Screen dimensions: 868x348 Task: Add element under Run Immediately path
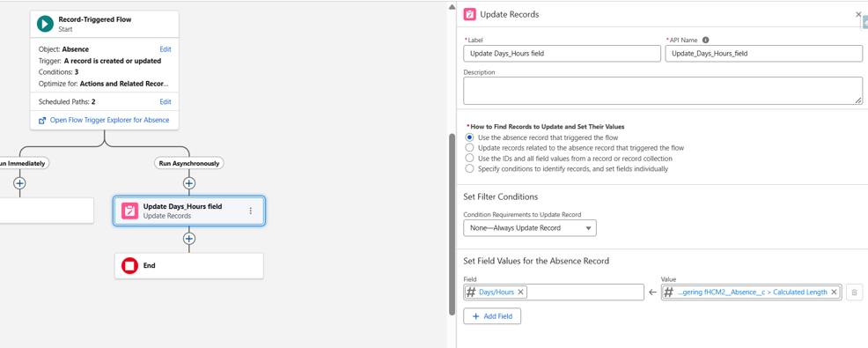[20, 183]
